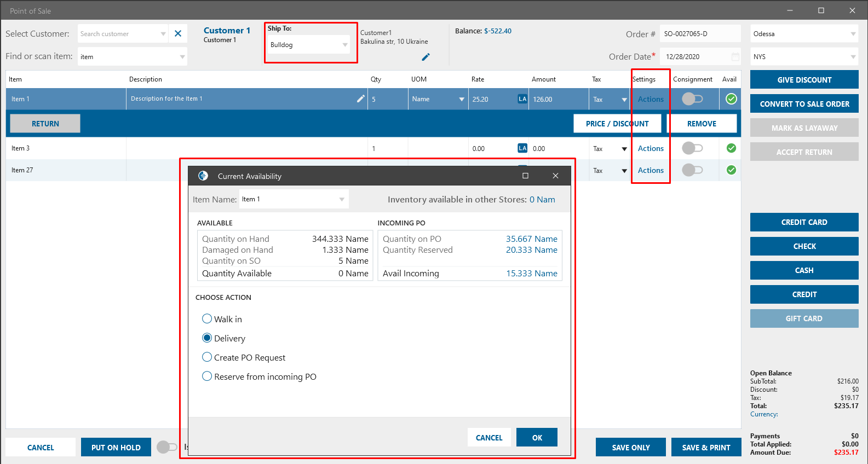Open the Item Name dropdown in the dialog
Image resolution: width=868 pixels, height=464 pixels.
point(342,199)
